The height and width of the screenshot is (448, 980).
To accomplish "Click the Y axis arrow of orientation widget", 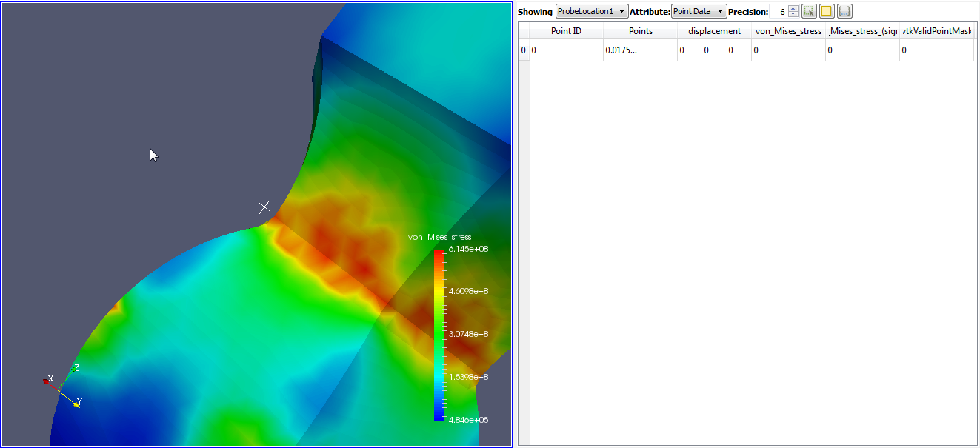I will 76,404.
